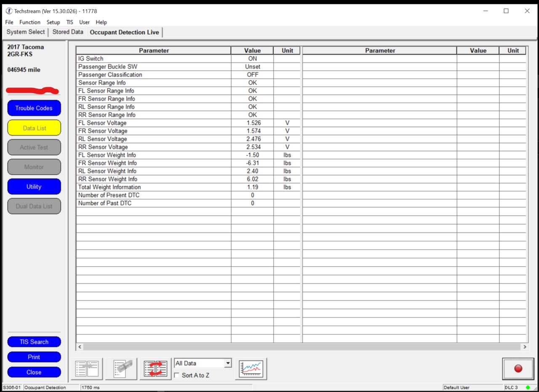539x392 pixels.
Task: Click the swap rows red arrows icon
Action: (x=155, y=369)
